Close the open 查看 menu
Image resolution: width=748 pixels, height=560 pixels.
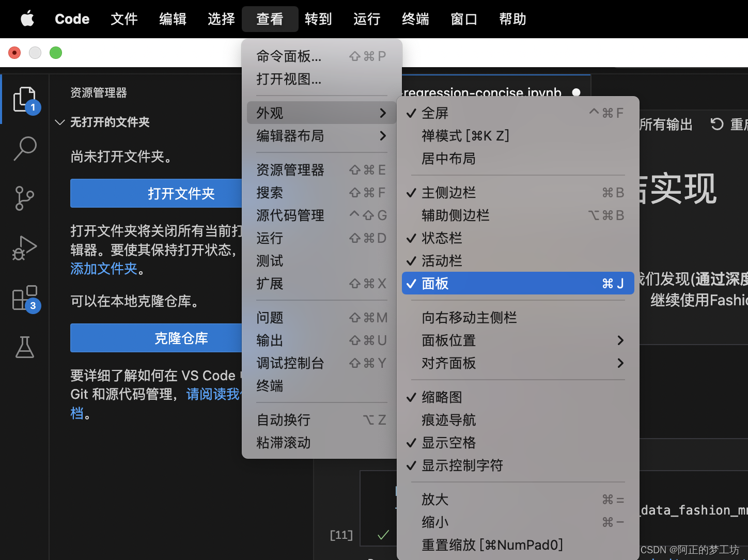click(270, 19)
